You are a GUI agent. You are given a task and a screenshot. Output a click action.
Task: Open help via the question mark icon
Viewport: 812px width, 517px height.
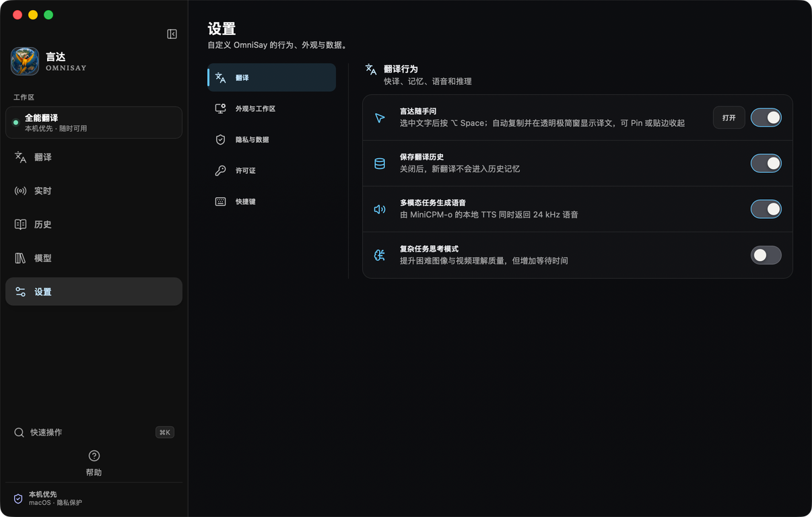point(94,456)
